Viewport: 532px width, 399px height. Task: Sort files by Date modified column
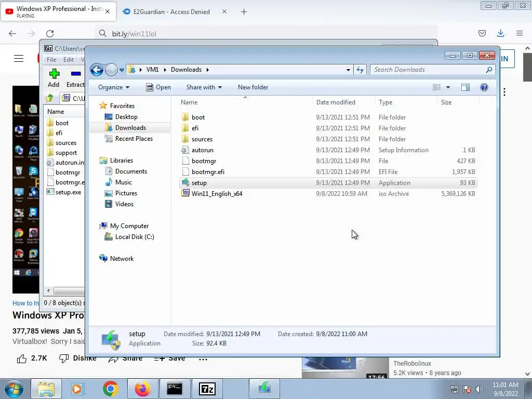(343, 102)
